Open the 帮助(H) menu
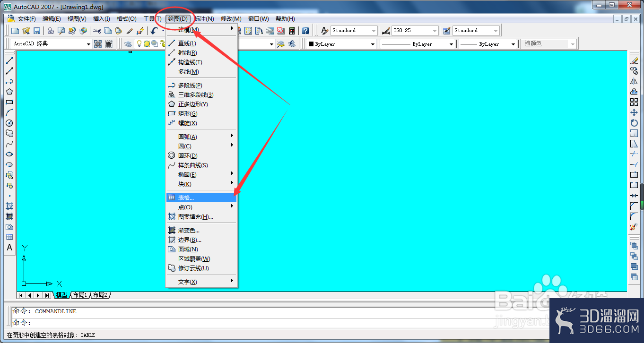 (x=285, y=19)
